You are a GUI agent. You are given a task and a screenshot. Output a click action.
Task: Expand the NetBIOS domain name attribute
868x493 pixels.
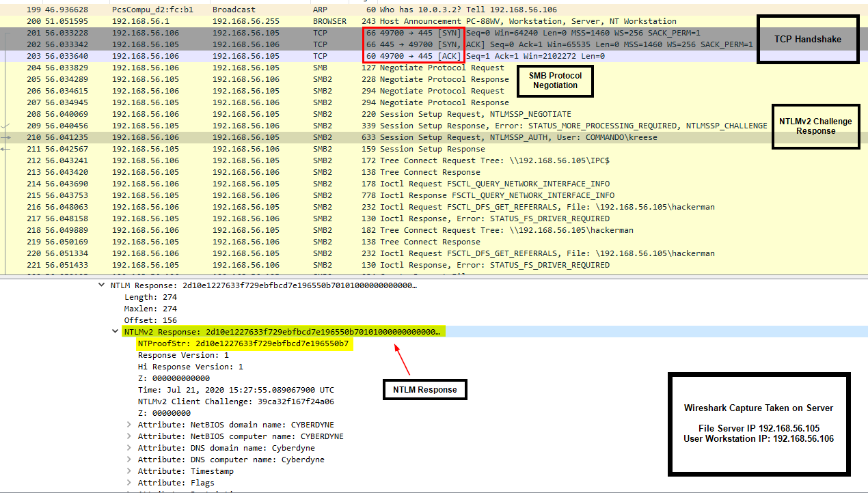coord(128,425)
